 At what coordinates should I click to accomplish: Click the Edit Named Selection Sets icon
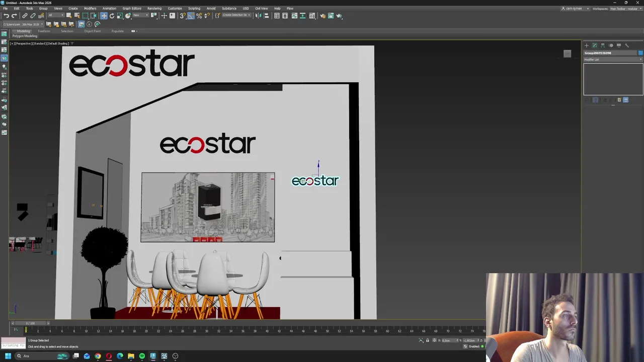click(x=217, y=16)
